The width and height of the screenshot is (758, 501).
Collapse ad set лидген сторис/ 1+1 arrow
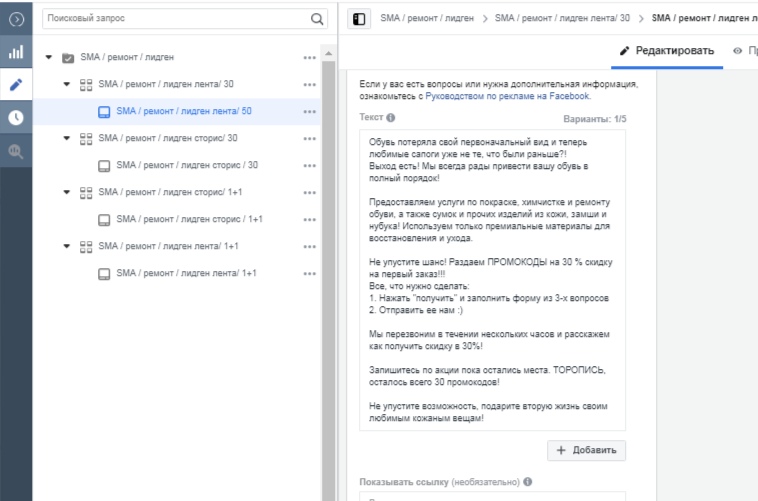pyautogui.click(x=67, y=192)
